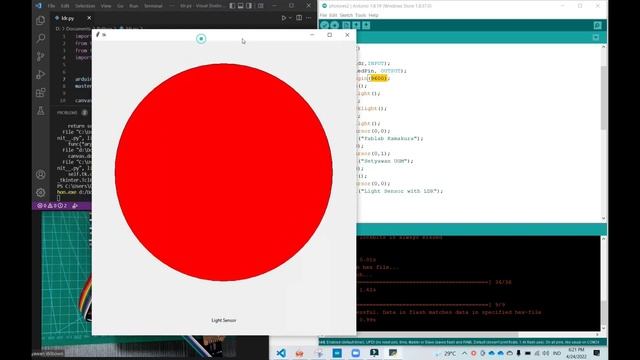Open Zoom app from taskbar

tap(356, 353)
